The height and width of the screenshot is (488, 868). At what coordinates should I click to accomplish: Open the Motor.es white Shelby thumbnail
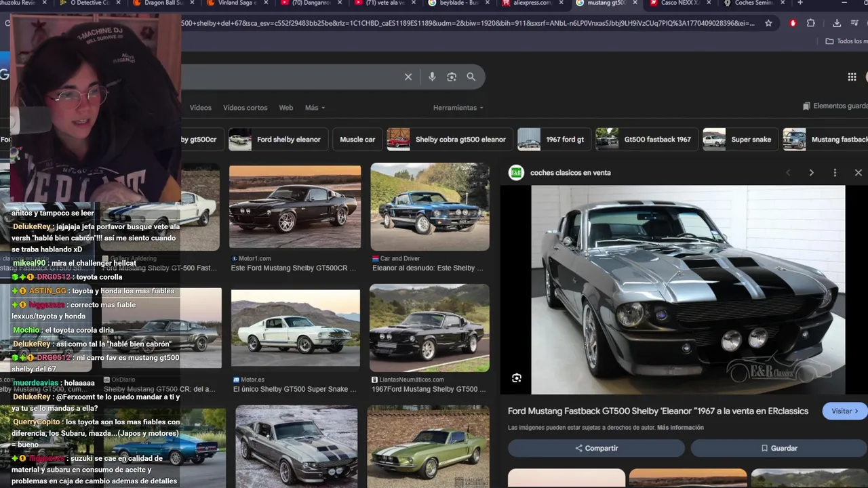[296, 329]
